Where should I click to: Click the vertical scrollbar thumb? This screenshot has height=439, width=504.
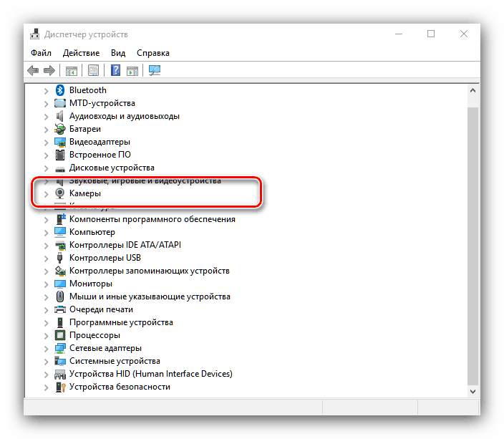472,246
